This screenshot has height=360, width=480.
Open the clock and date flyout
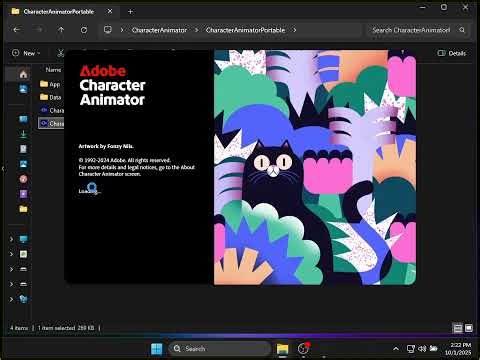[x=458, y=349]
